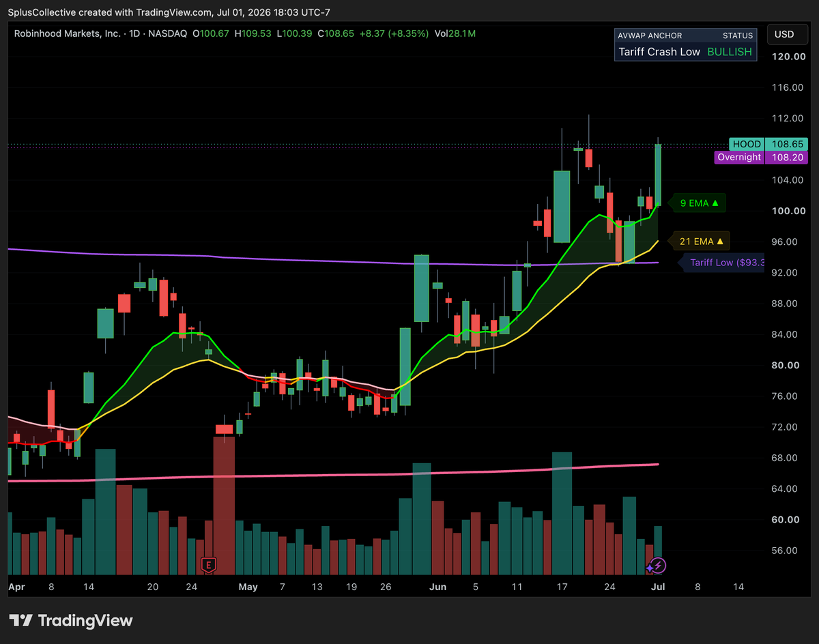Image resolution: width=819 pixels, height=644 pixels.
Task: Click the purple lightning bolt icon
Action: point(657,566)
